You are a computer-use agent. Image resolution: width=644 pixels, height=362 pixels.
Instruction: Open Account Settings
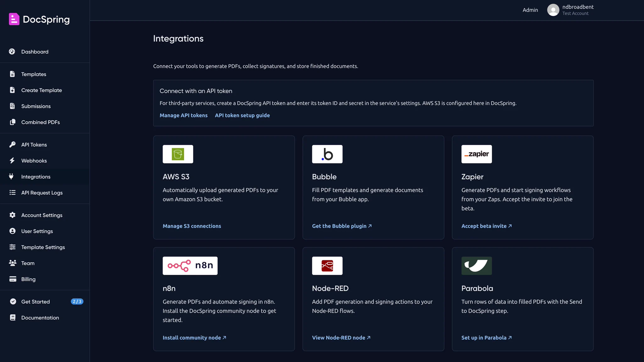(45, 215)
